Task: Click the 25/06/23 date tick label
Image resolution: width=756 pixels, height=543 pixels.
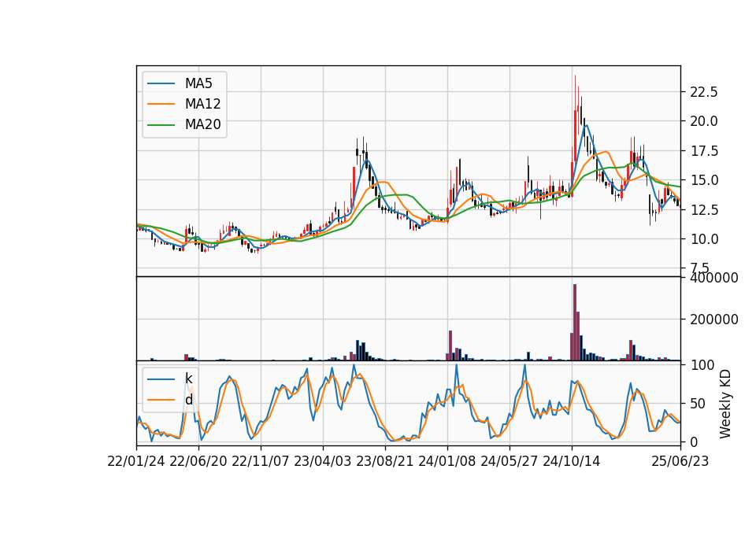Action: click(x=680, y=461)
